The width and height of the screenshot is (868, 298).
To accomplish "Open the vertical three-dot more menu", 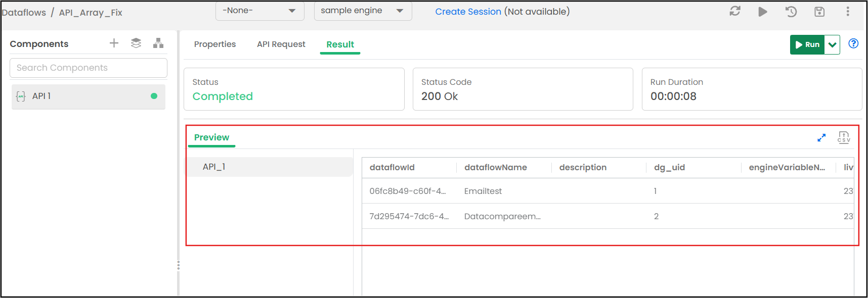I will 848,11.
